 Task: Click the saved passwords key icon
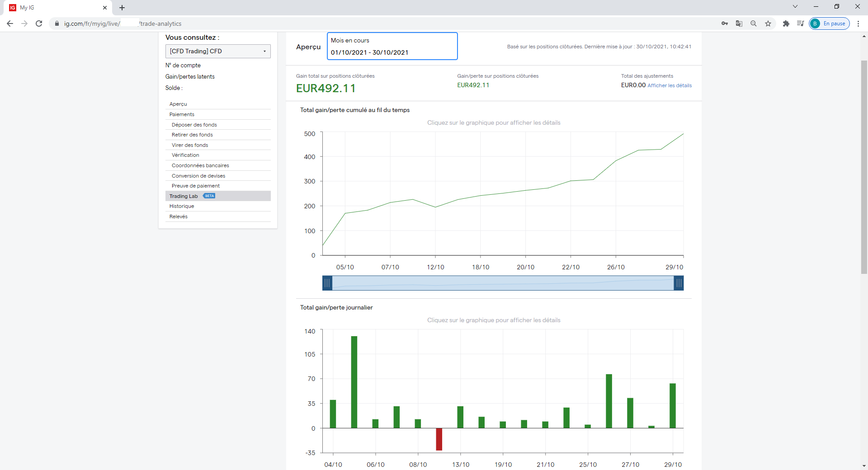725,23
